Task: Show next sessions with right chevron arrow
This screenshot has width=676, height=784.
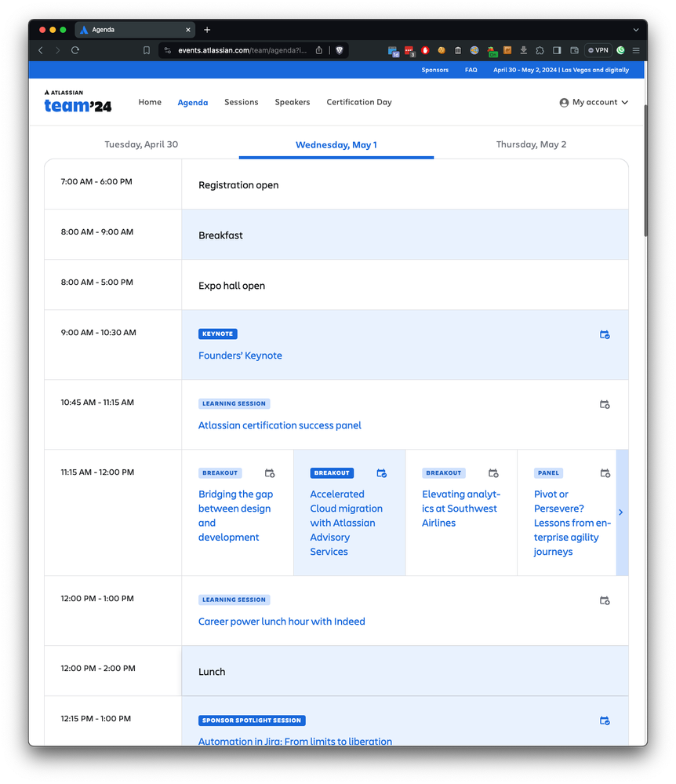Action: 621,512
